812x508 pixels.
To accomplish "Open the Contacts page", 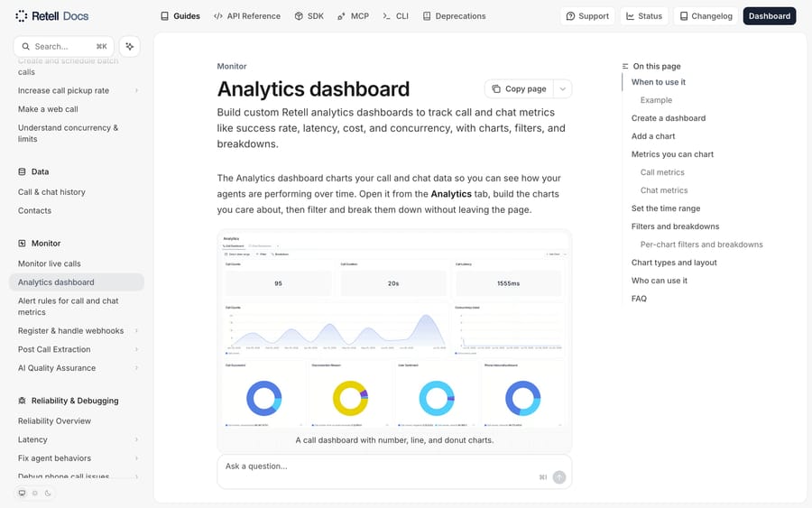I will tap(34, 211).
